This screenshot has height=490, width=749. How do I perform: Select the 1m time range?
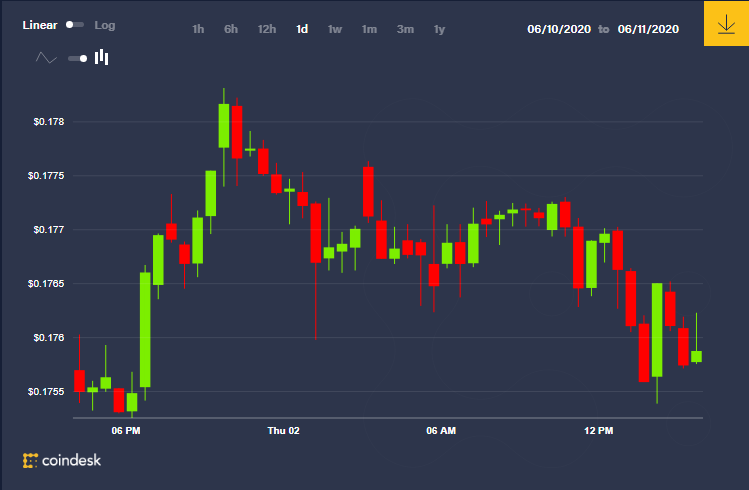pos(369,29)
